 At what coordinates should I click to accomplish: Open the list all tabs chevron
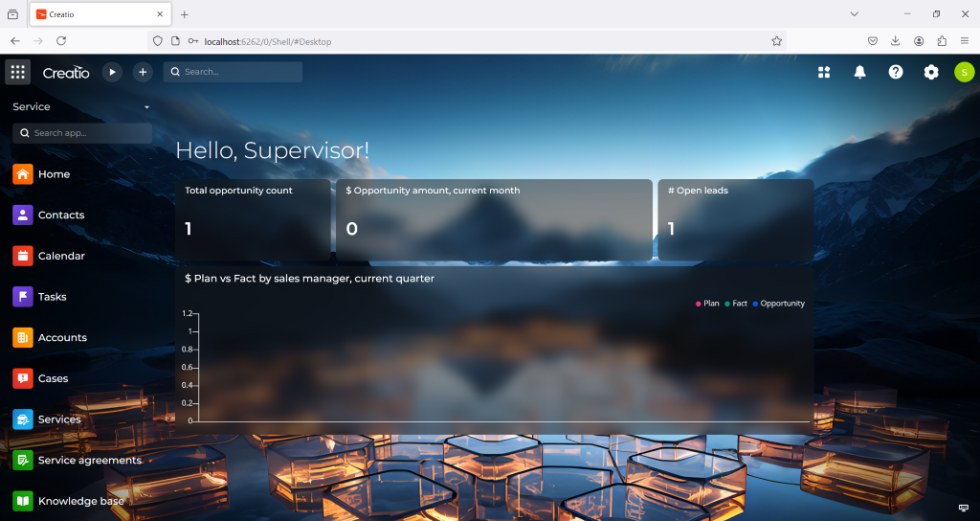855,13
